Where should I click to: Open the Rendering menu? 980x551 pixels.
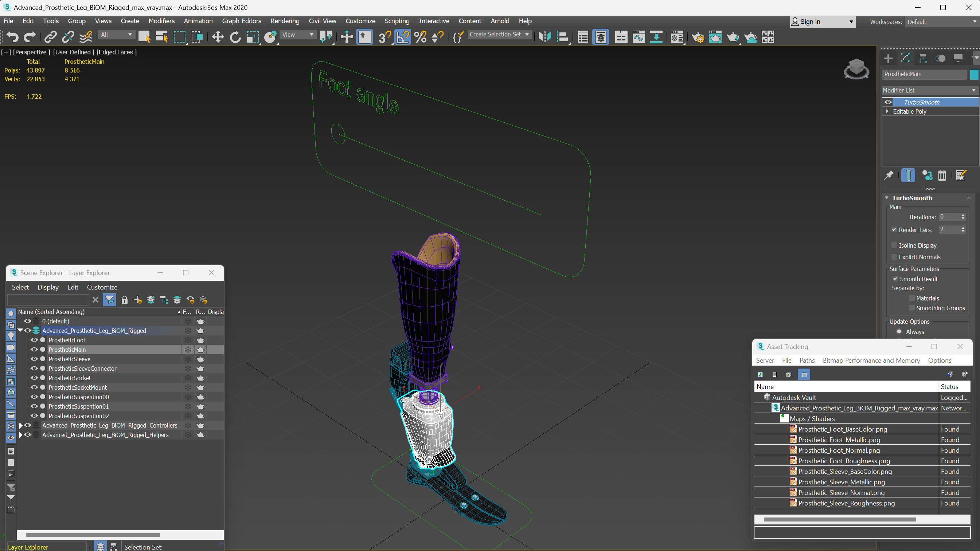click(x=285, y=21)
